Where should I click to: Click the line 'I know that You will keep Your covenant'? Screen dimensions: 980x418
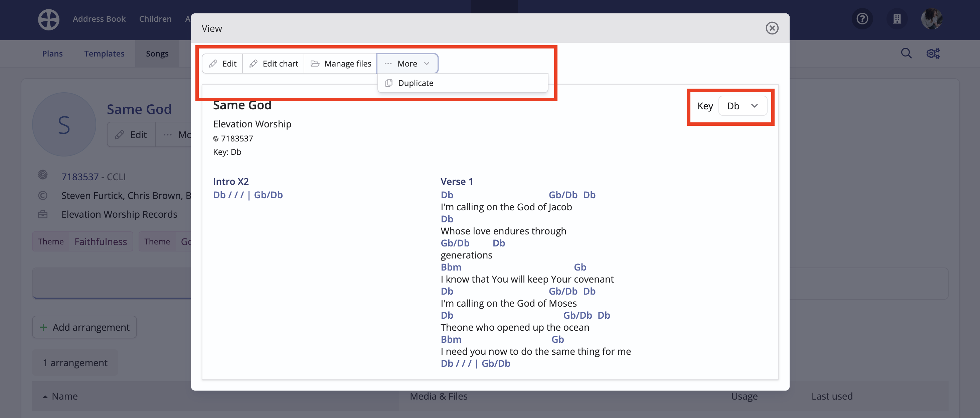tap(527, 279)
